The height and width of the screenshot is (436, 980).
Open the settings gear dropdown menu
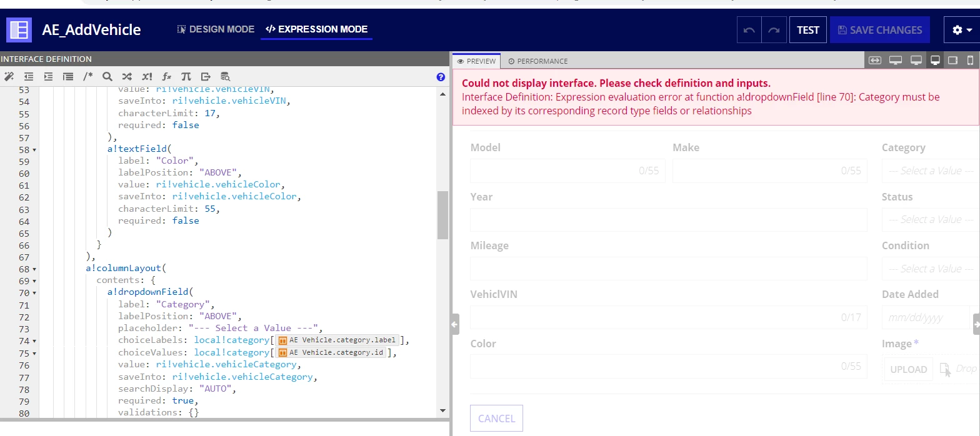tap(962, 30)
